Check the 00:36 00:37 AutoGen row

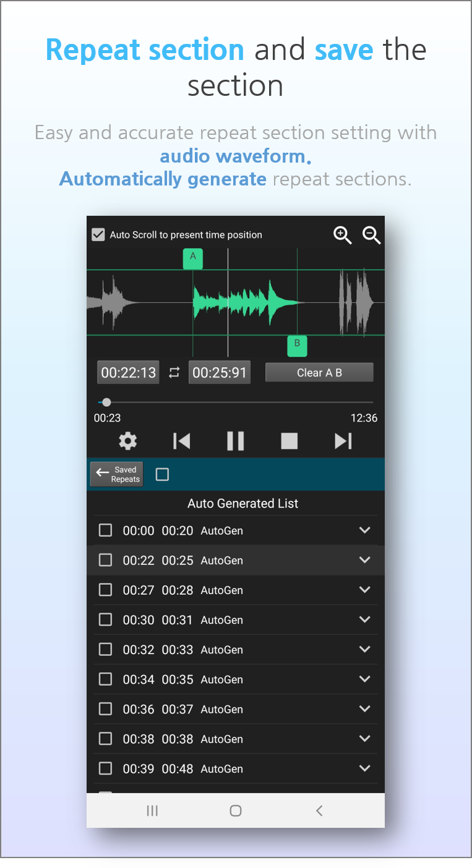[x=106, y=708]
